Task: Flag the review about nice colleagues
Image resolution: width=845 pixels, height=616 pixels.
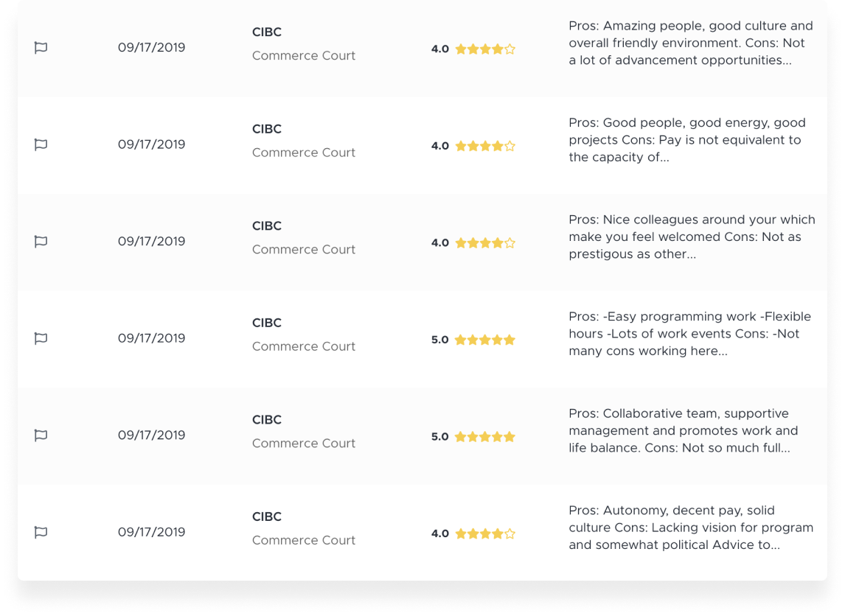Action: click(x=41, y=242)
